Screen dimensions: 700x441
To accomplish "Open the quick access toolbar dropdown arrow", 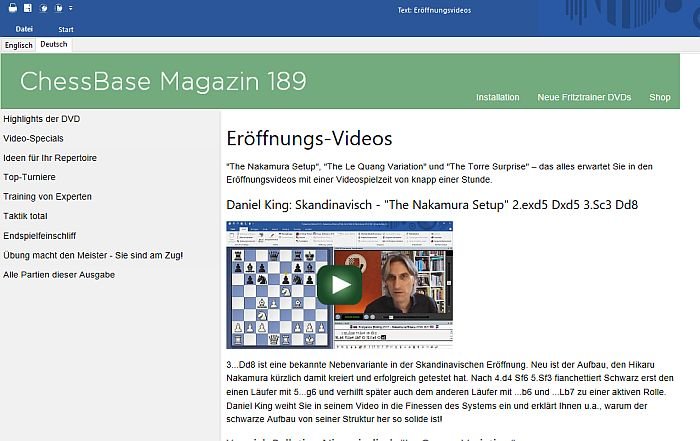I will point(71,8).
